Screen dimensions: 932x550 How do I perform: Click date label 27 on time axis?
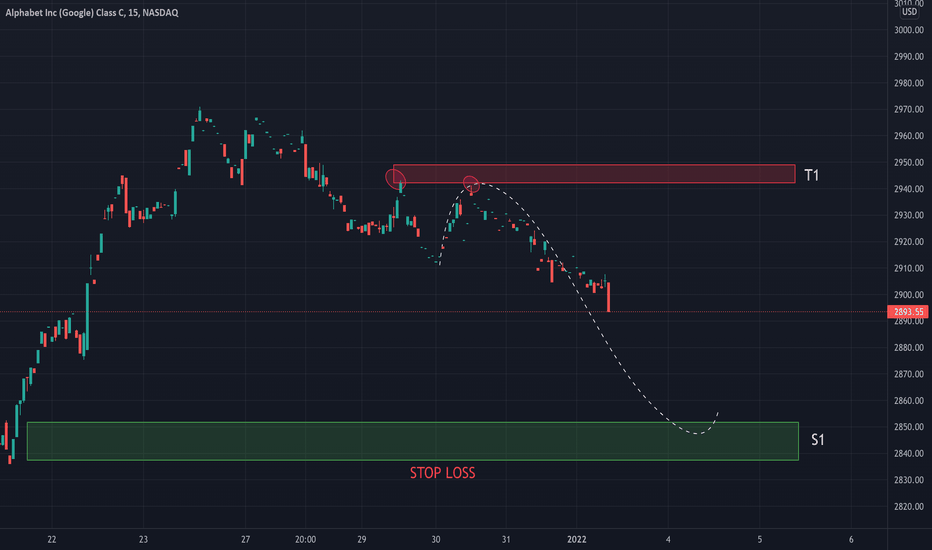[245, 539]
